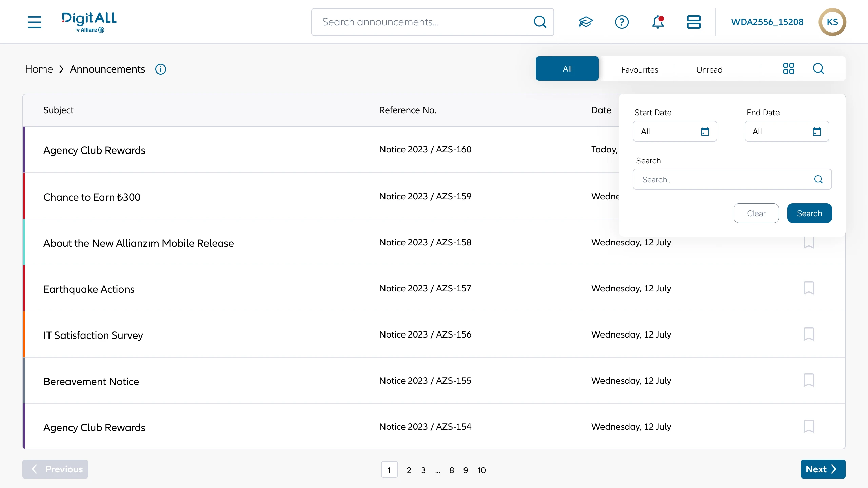Click the Clear filter button
The width and height of the screenshot is (868, 488).
click(756, 213)
